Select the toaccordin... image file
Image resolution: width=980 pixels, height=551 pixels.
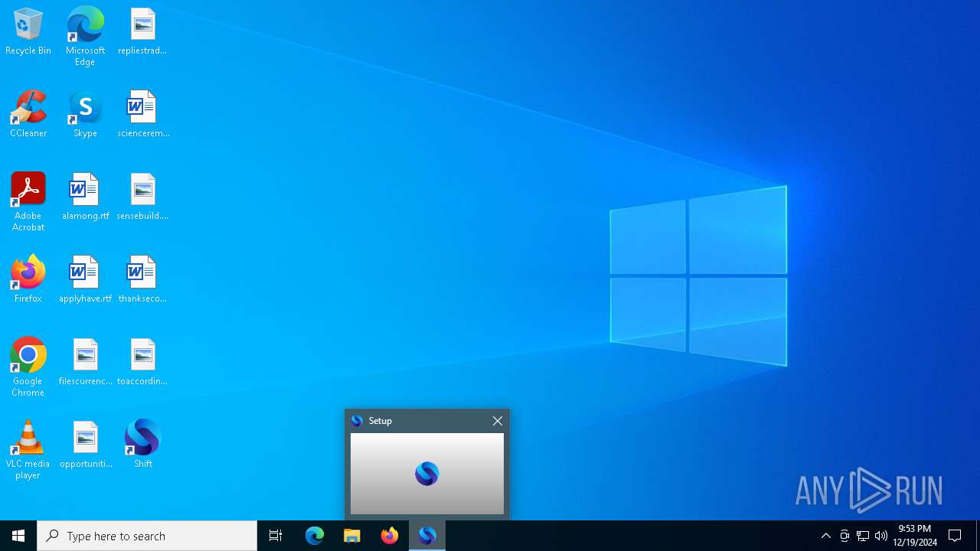(x=142, y=362)
